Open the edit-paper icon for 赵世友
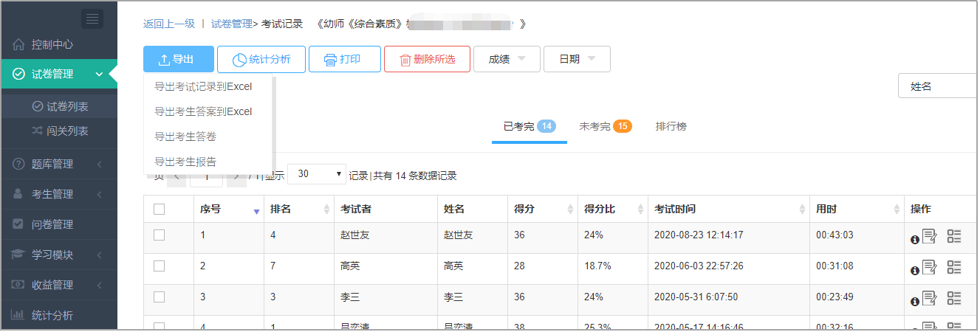This screenshot has height=332, width=980. [x=929, y=236]
